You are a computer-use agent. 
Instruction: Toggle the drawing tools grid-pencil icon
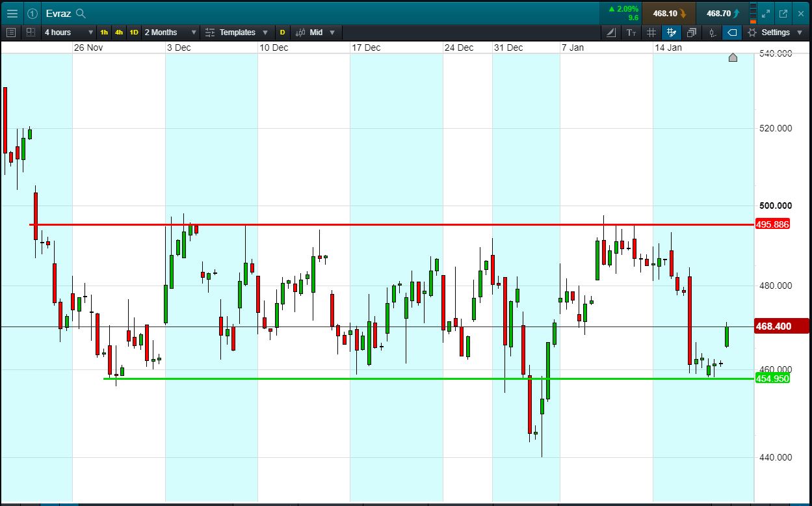coord(672,32)
